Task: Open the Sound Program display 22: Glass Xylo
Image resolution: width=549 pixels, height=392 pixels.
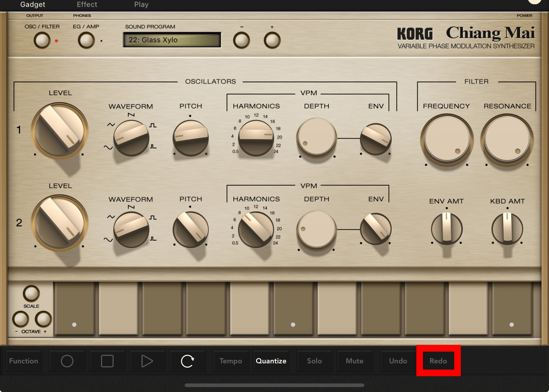Action: click(172, 40)
